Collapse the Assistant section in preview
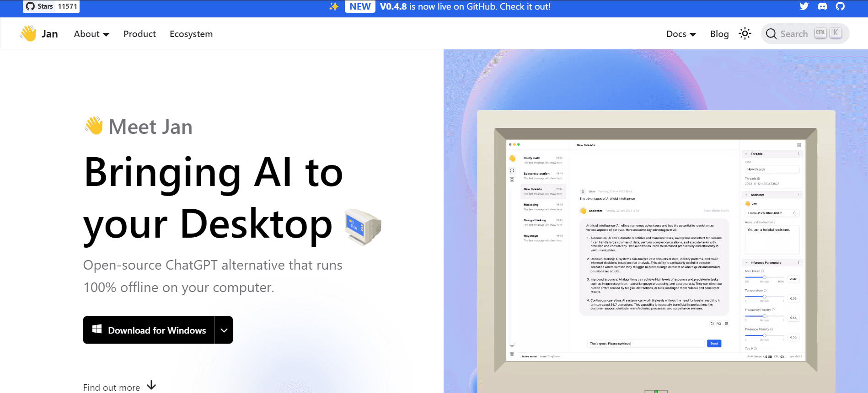 point(746,195)
